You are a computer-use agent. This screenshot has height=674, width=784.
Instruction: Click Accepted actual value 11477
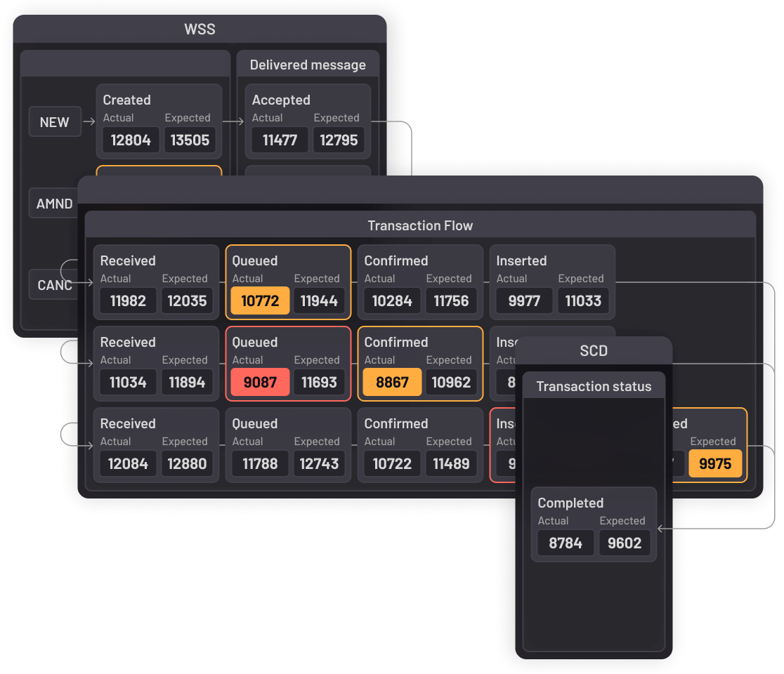(x=280, y=140)
